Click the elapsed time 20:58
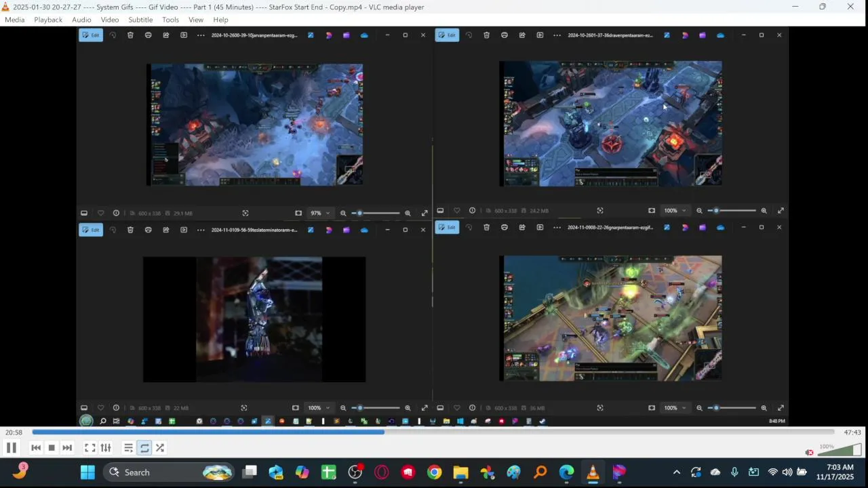 (x=14, y=432)
